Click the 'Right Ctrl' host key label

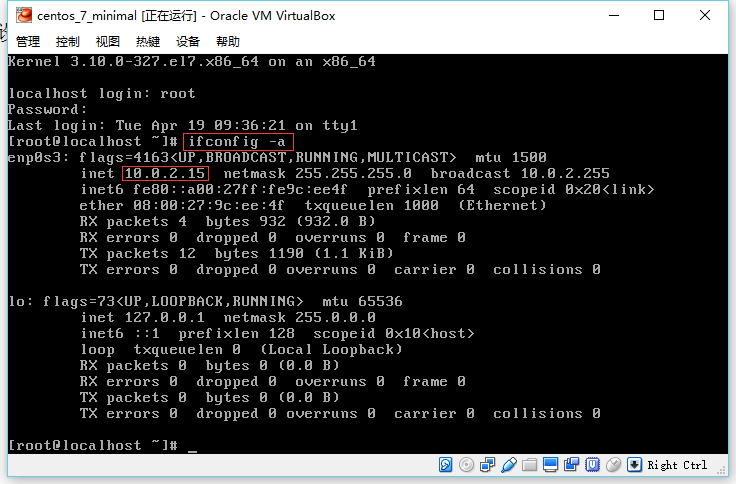click(677, 465)
